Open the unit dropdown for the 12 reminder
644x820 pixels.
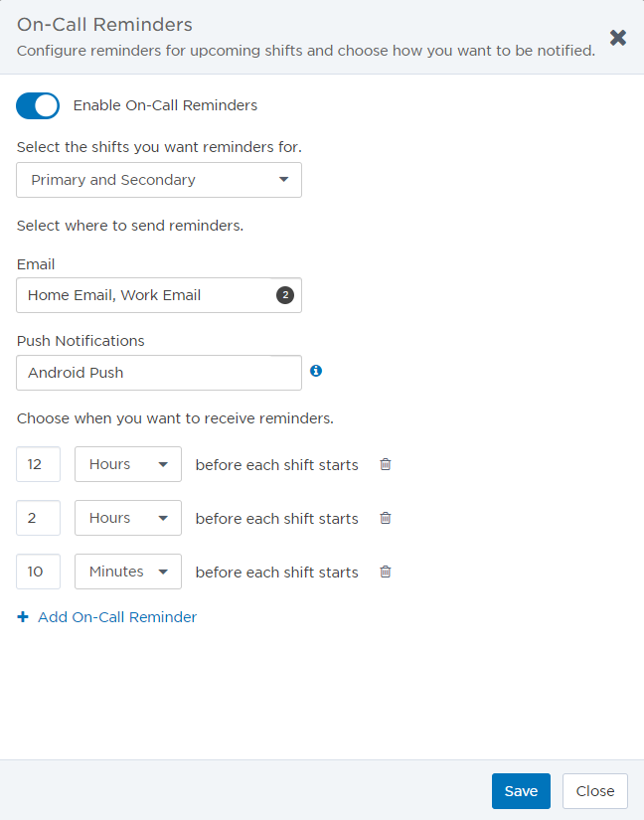tap(128, 464)
